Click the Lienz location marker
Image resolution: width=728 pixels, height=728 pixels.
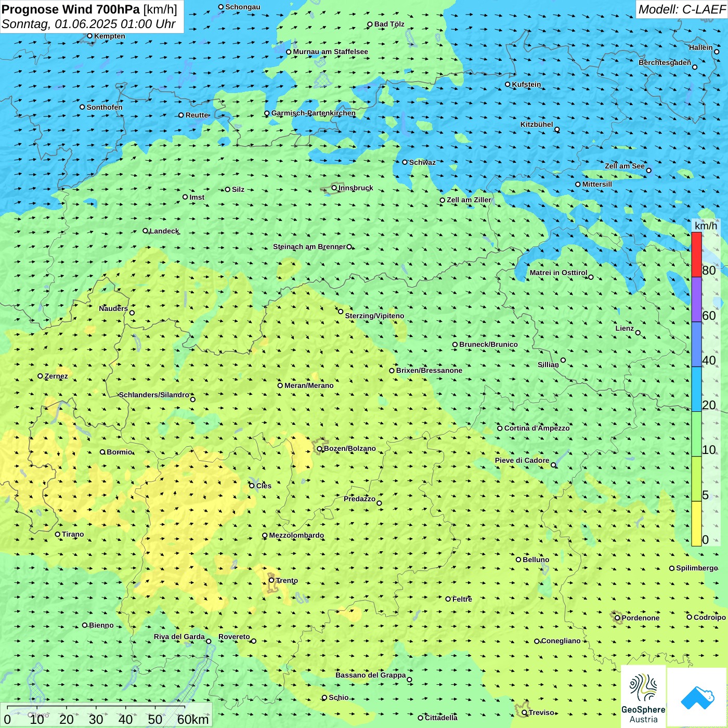click(638, 333)
